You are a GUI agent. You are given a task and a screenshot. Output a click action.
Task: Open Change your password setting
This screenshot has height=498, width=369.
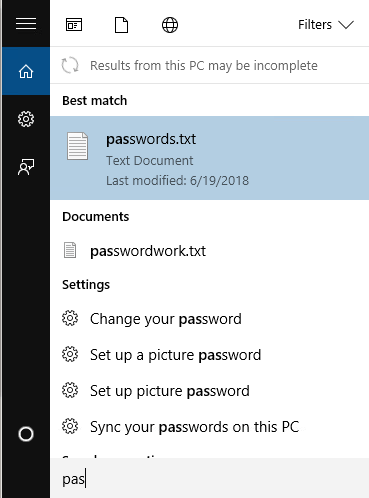209,319
